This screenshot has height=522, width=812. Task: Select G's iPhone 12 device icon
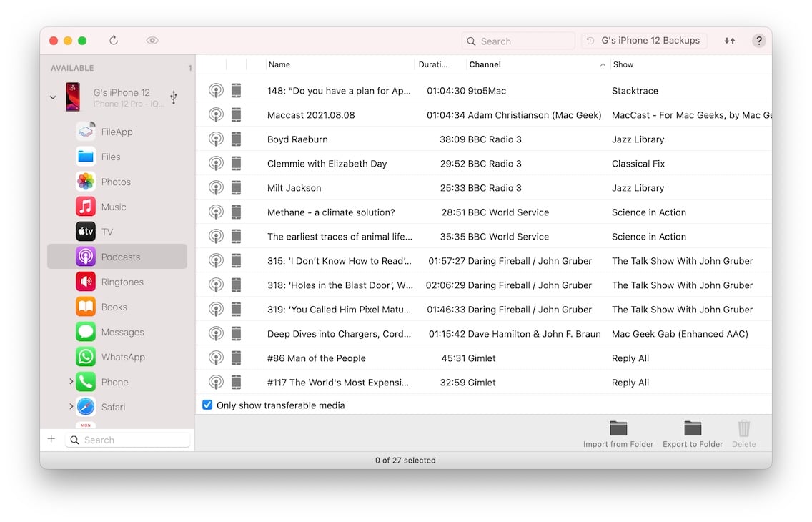click(x=73, y=97)
